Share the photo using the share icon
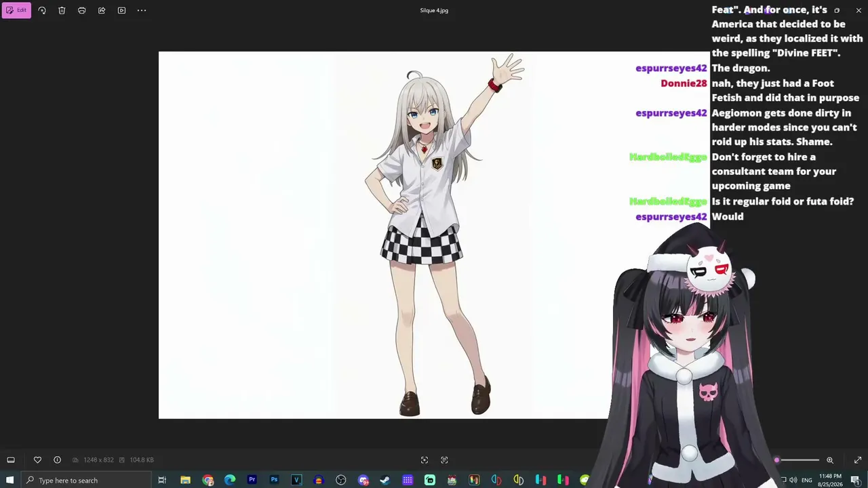This screenshot has height=488, width=868. coord(102,10)
